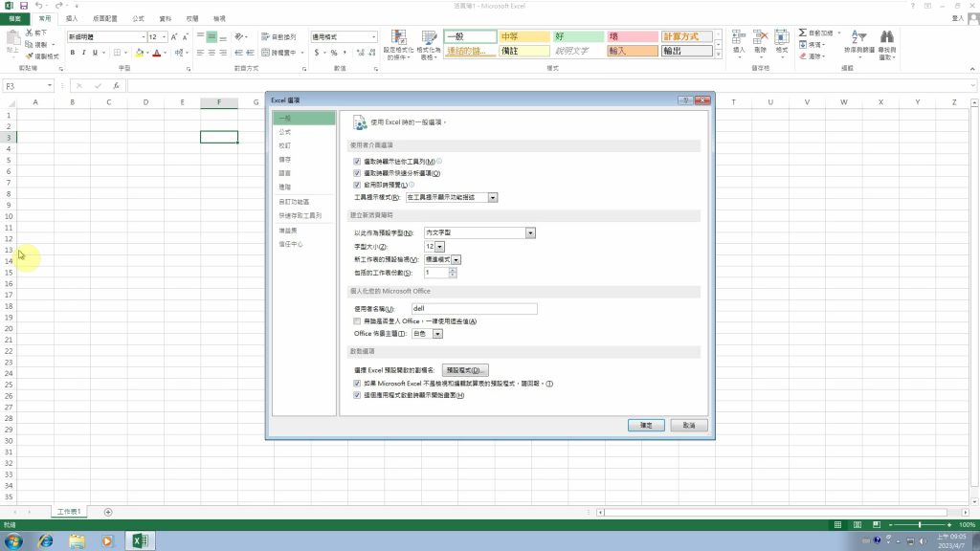This screenshot has width=980, height=551.
Task: Open the font size (Z) dropdown in dialog
Action: pyautogui.click(x=440, y=247)
